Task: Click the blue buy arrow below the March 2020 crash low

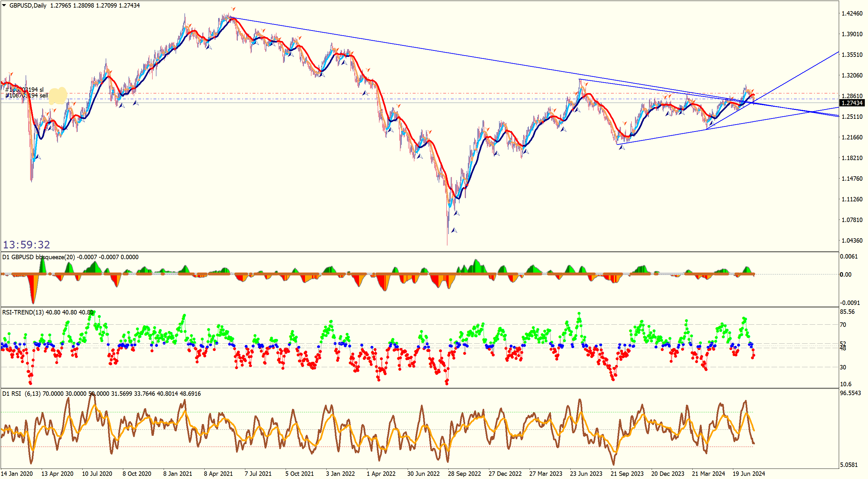Action: (x=38, y=157)
